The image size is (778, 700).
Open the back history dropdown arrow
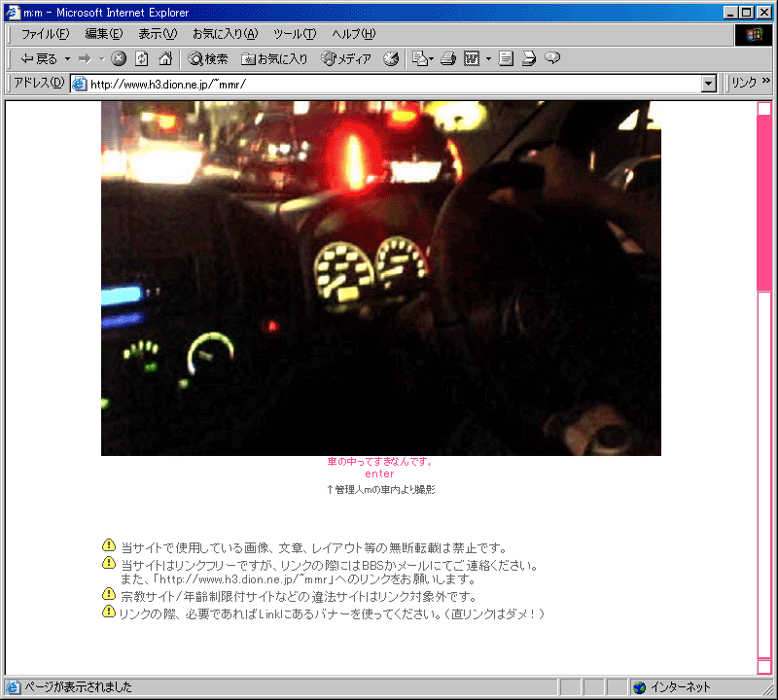pyautogui.click(x=67, y=59)
